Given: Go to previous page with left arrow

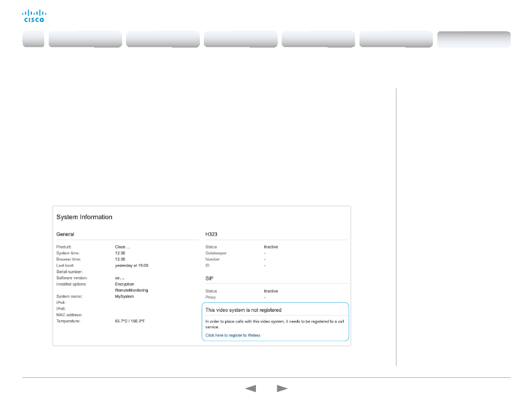Looking at the screenshot, I should coord(251,388).
